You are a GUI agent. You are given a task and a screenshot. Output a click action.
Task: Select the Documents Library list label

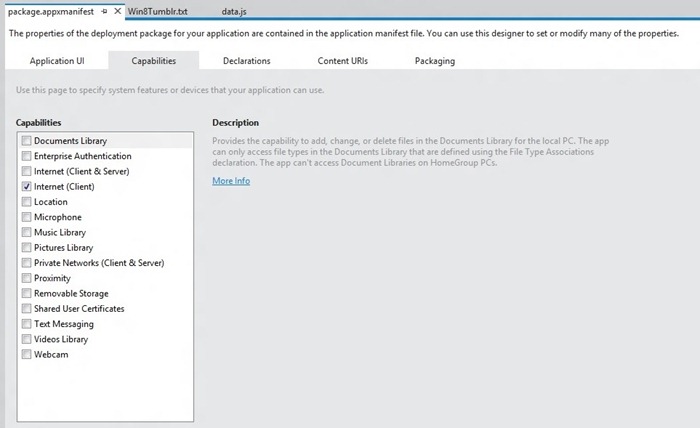[x=70, y=141]
